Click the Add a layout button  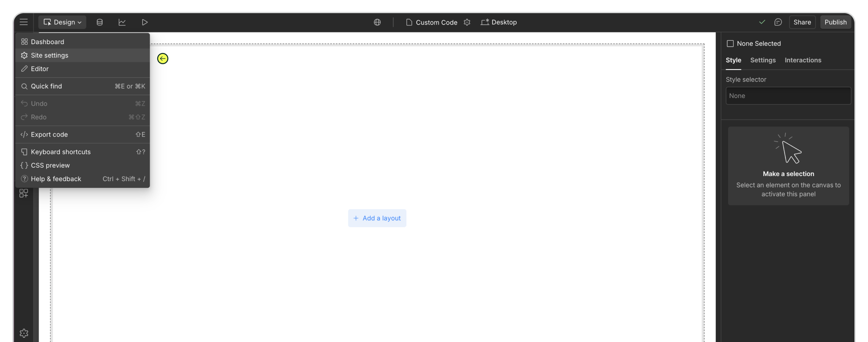(x=377, y=218)
